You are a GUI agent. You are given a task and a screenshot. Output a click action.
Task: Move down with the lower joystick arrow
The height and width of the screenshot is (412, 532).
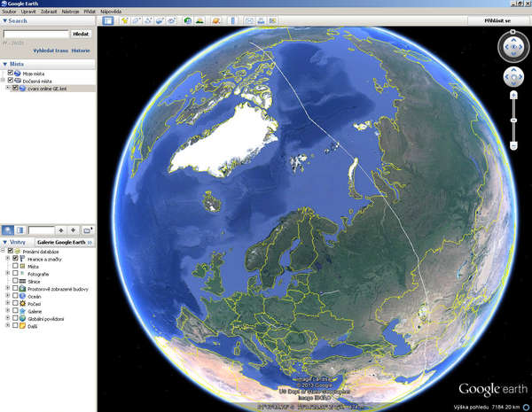[513, 83]
